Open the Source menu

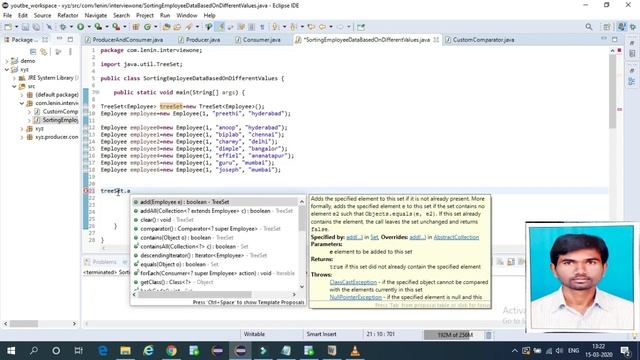[x=42, y=16]
